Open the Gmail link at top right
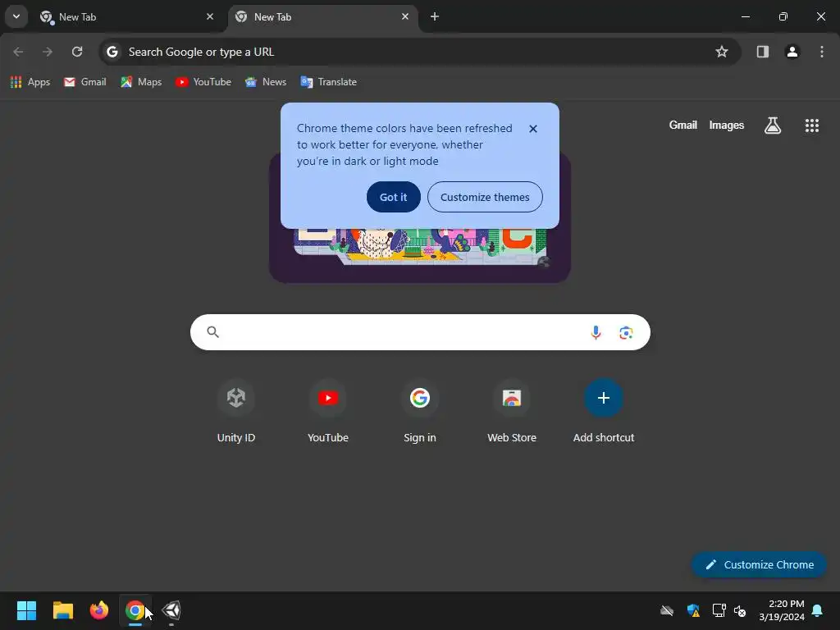 click(x=682, y=126)
